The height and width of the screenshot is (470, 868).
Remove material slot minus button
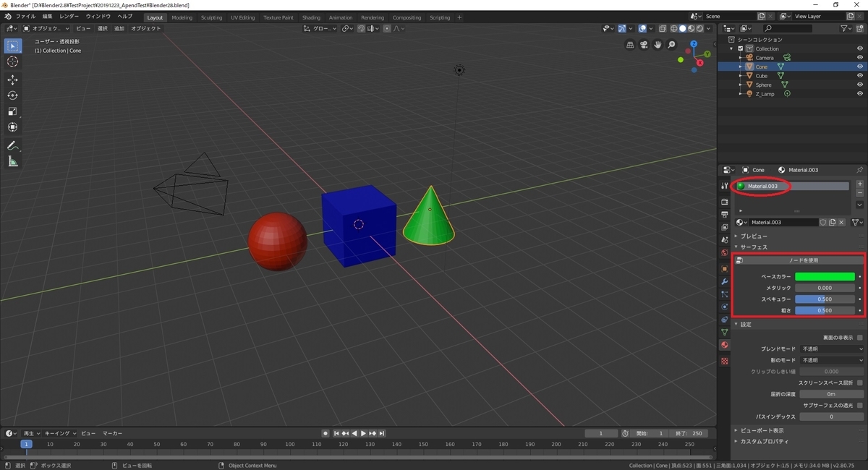[x=860, y=194]
